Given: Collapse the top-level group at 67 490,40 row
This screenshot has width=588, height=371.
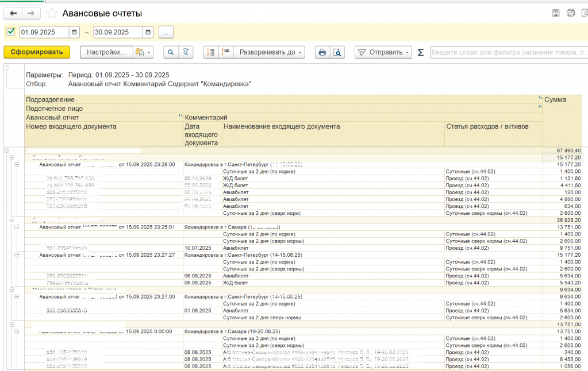Looking at the screenshot, I should pos(7,150).
